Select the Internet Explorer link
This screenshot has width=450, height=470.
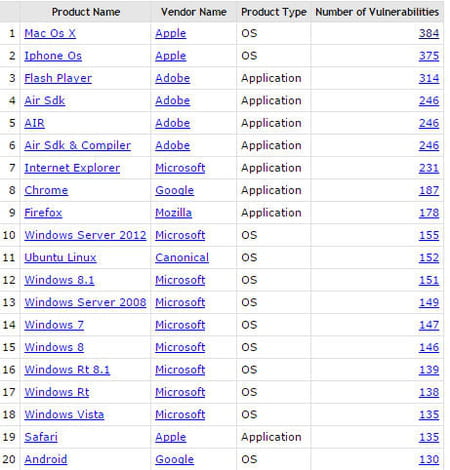[72, 168]
